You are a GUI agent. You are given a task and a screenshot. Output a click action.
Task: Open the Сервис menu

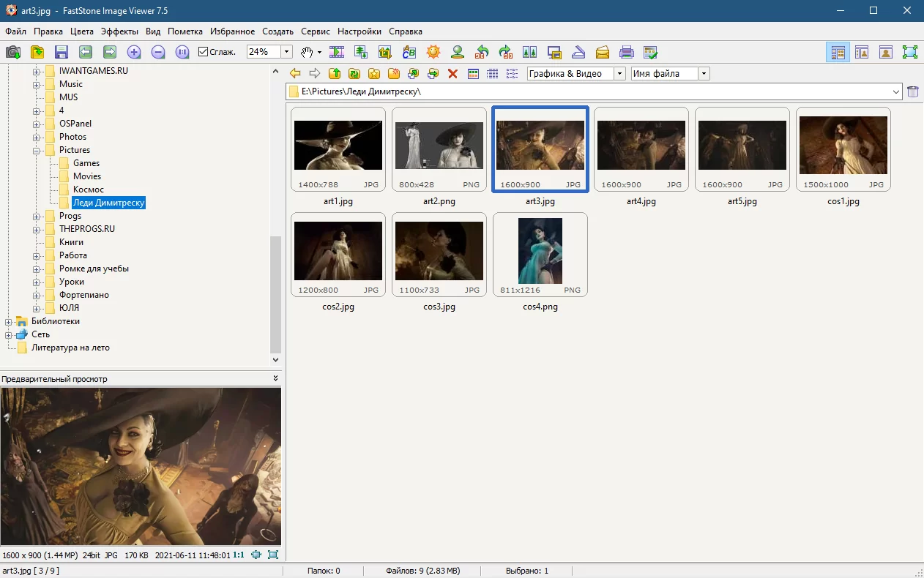coord(315,31)
